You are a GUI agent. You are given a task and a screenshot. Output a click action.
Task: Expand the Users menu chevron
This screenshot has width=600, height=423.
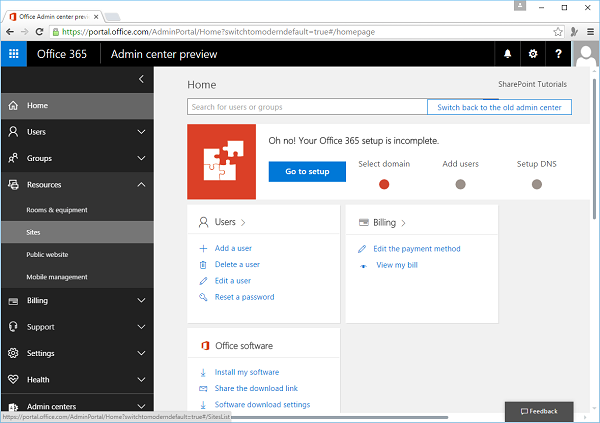141,132
